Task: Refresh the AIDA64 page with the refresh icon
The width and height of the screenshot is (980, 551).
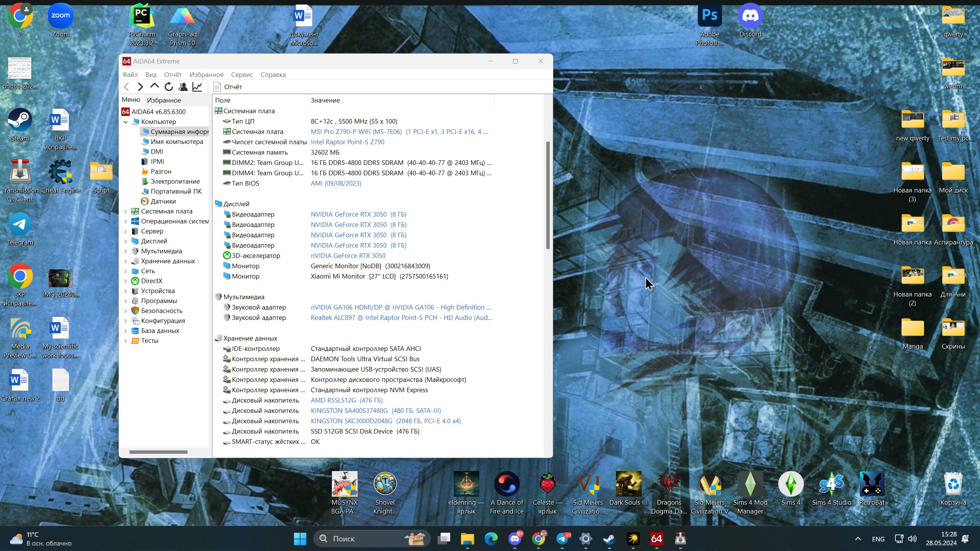Action: 168,87
